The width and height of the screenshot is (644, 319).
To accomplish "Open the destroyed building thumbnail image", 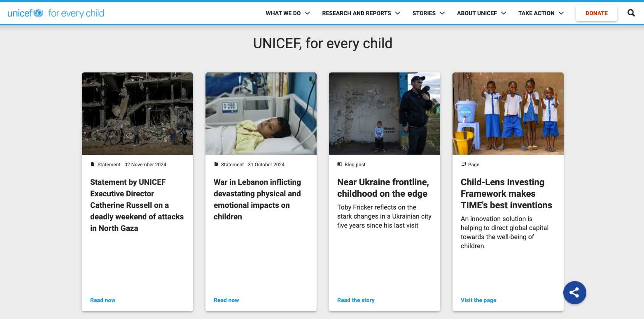I will coord(138,114).
